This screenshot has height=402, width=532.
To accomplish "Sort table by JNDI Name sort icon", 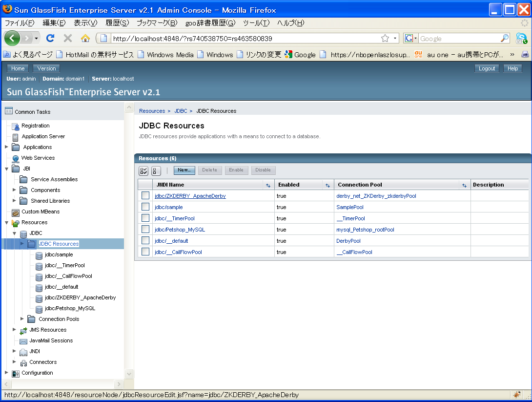I will tap(268, 186).
